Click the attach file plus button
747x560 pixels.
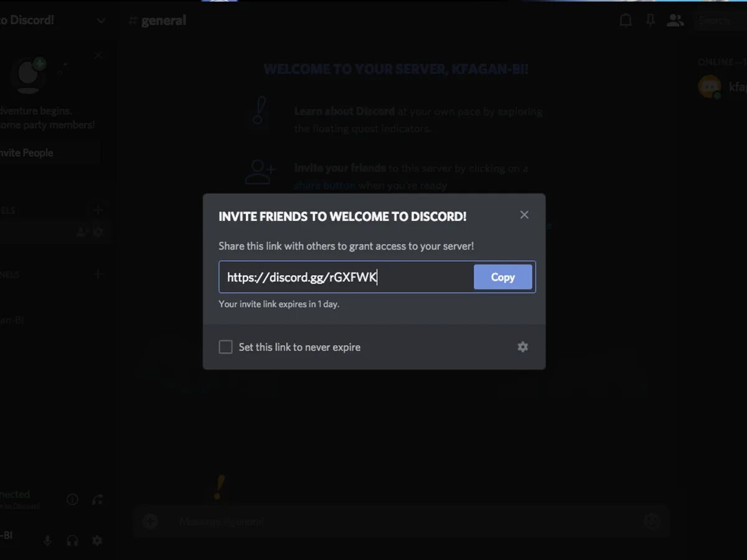150,521
